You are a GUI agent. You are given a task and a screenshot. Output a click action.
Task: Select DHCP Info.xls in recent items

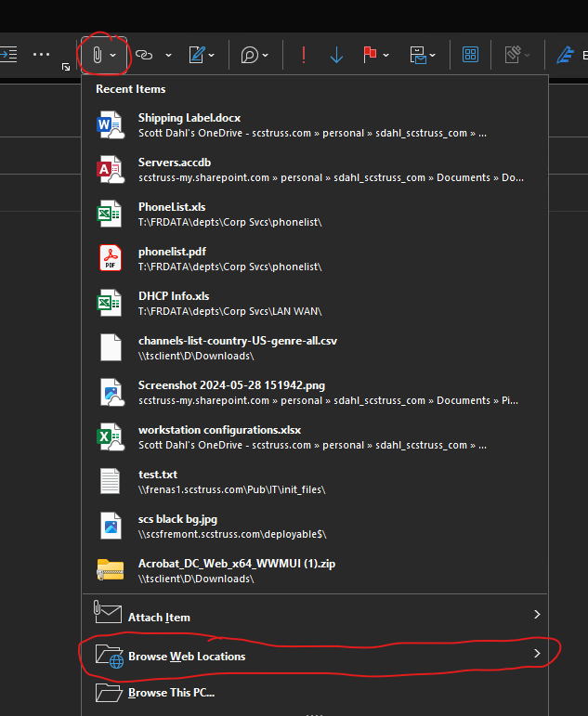[315, 303]
